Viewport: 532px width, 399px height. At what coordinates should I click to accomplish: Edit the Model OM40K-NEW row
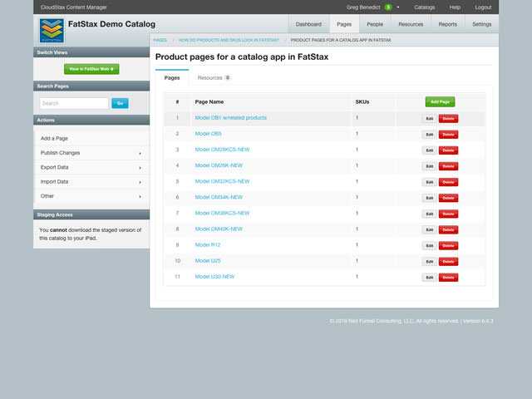tap(430, 229)
